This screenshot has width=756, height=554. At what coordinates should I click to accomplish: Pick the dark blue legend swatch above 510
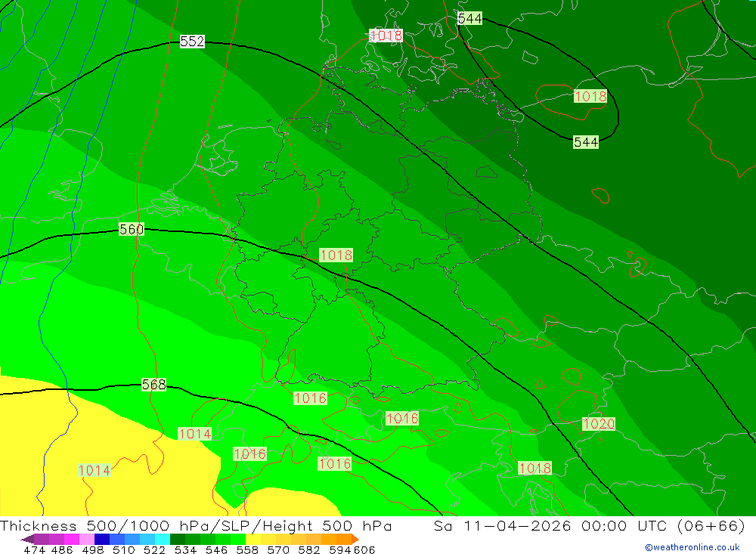(x=102, y=539)
